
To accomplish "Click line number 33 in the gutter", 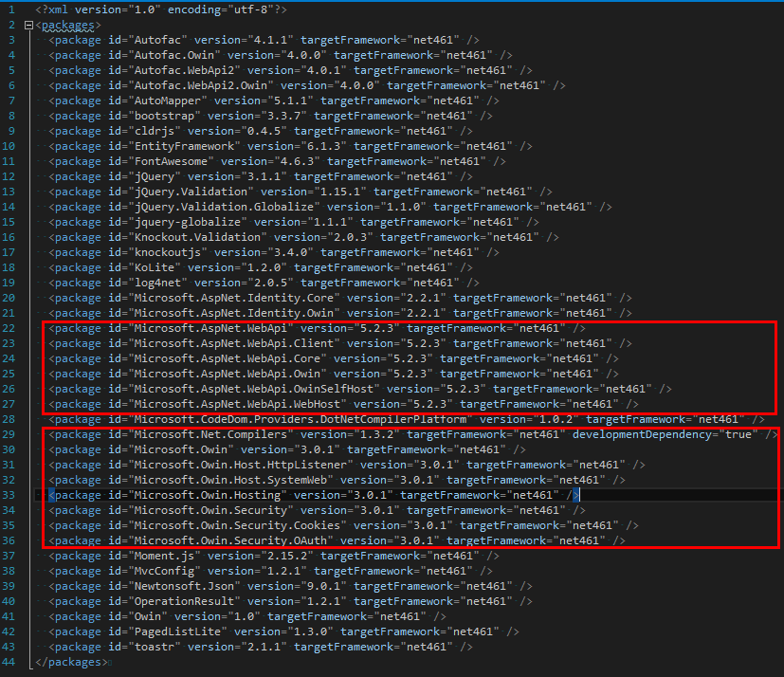I will [x=9, y=495].
